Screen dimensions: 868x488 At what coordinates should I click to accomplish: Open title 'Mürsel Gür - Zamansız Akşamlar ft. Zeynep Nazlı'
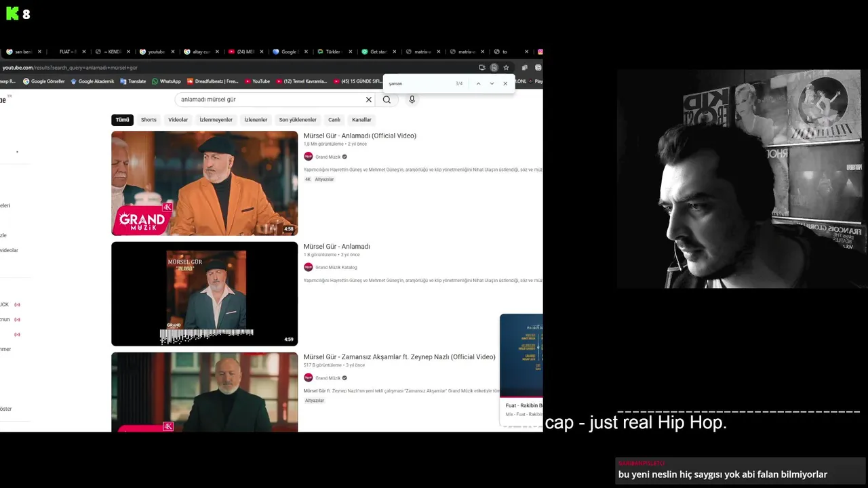[399, 357]
